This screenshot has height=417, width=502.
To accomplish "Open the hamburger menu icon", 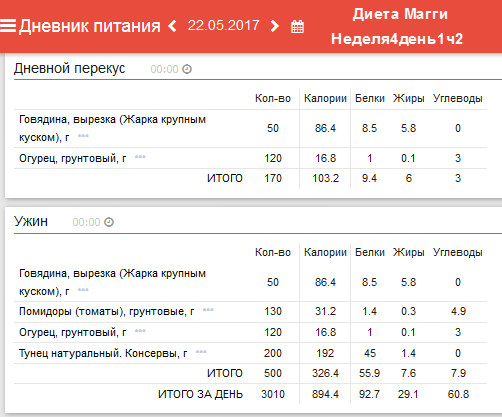I will (8, 26).
